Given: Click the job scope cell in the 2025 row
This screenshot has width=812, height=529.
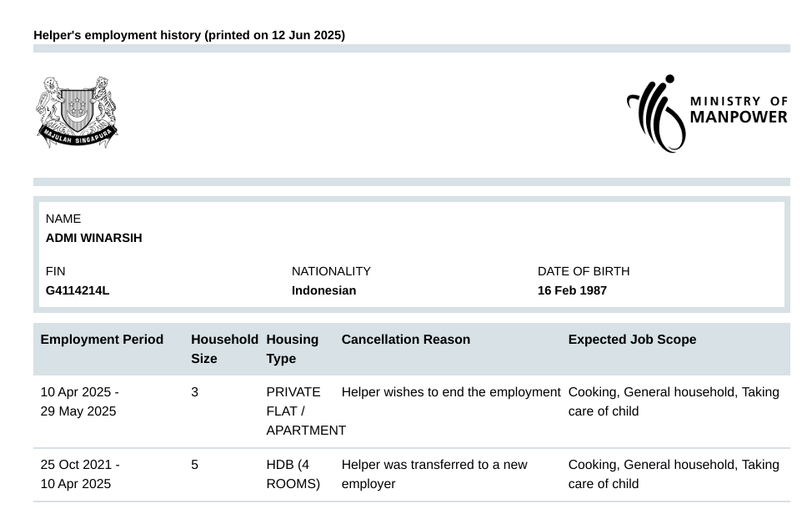Looking at the screenshot, I should (x=674, y=401).
